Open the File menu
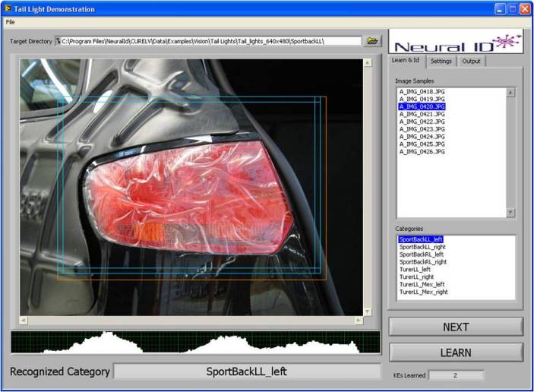 11,22
